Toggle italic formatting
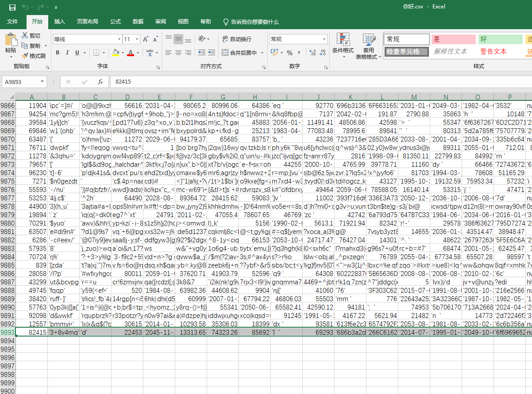Viewport: 532px width, 394px height. click(67, 52)
